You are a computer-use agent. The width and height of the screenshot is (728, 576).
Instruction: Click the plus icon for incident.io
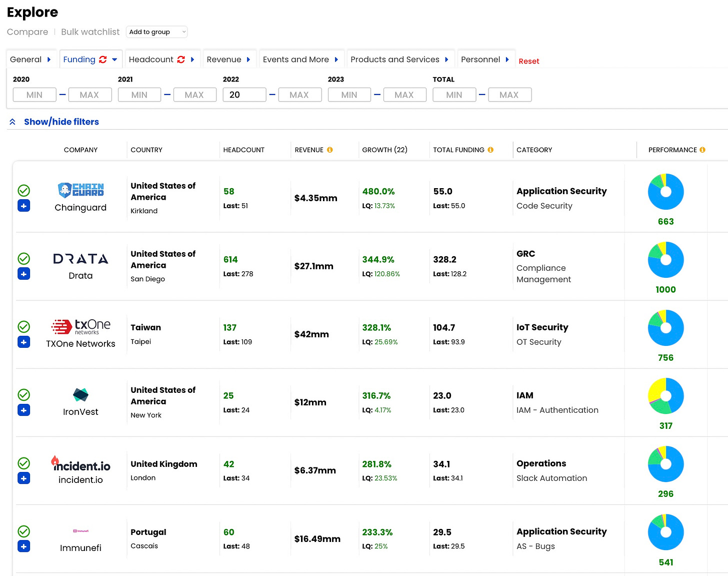[x=24, y=478]
